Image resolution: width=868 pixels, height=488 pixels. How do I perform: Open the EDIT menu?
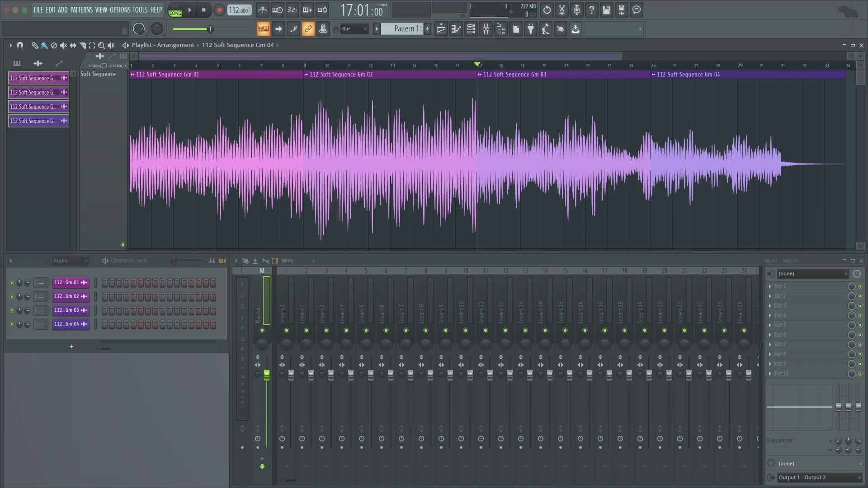pos(50,9)
